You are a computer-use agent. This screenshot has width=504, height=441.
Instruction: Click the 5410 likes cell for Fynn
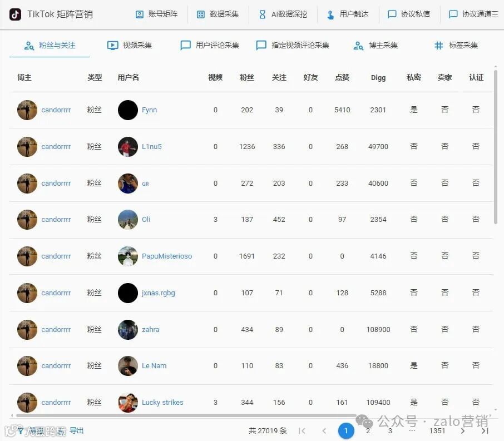coord(342,110)
